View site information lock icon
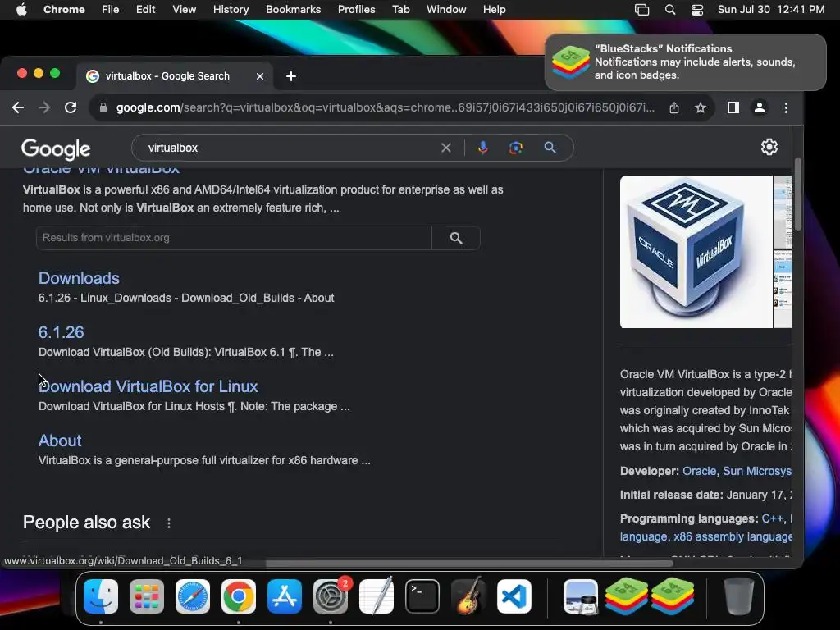The height and width of the screenshot is (630, 840). point(103,107)
